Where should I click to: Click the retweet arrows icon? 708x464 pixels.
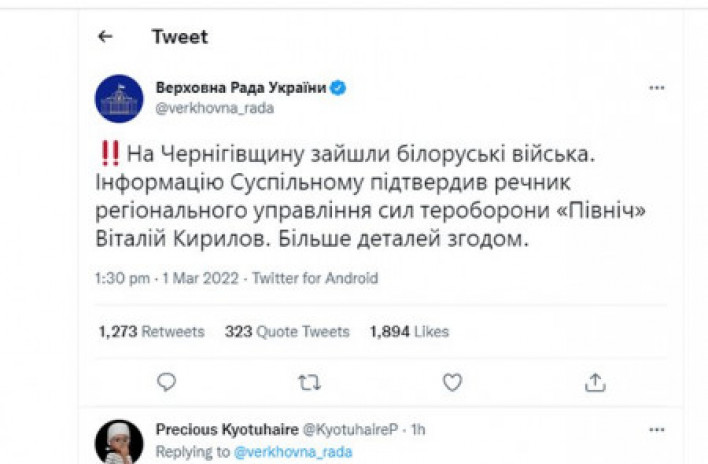[x=310, y=382]
